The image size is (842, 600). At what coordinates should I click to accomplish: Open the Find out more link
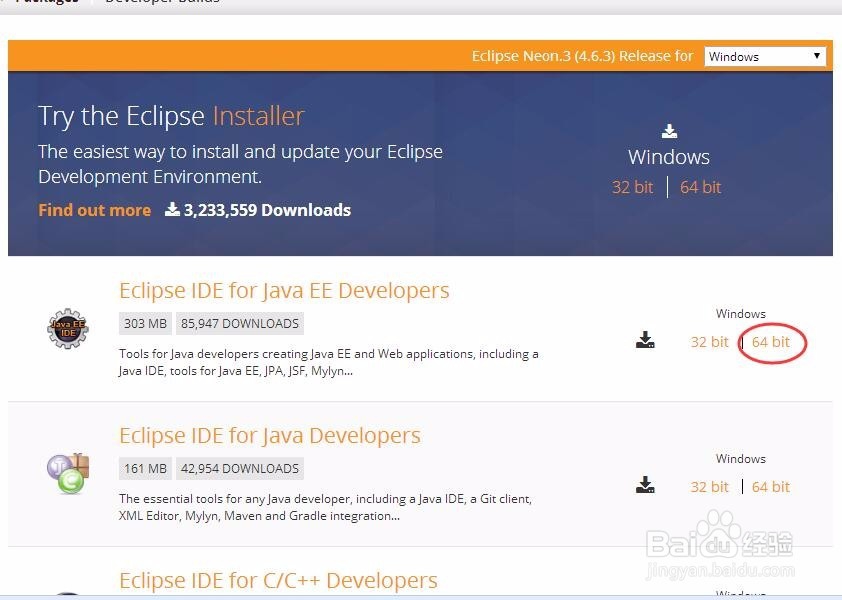(x=95, y=210)
